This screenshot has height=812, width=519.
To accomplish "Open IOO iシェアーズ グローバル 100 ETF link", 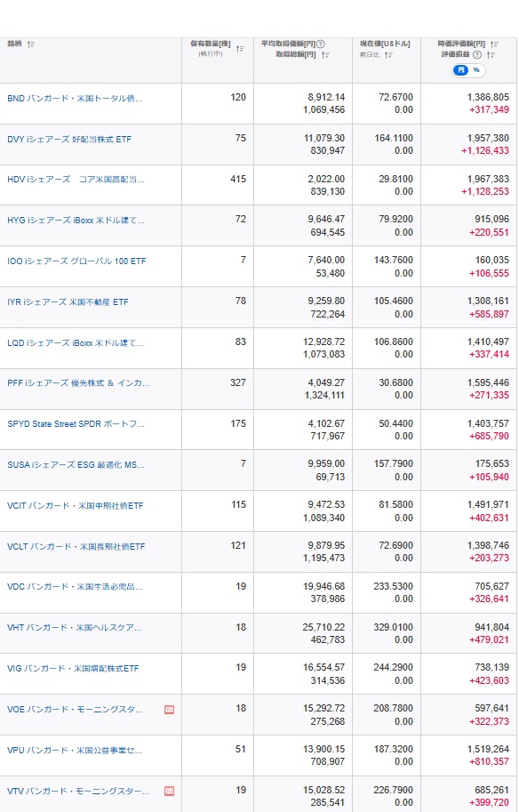I will [76, 261].
